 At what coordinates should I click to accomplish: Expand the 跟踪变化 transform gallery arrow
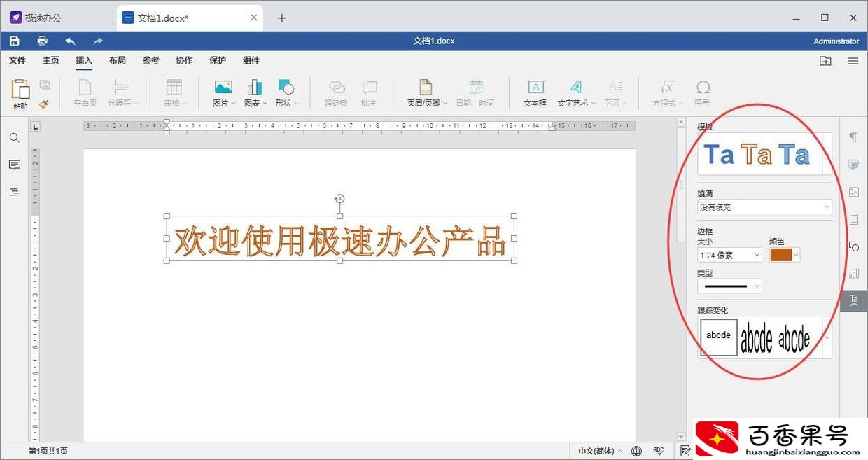point(827,337)
